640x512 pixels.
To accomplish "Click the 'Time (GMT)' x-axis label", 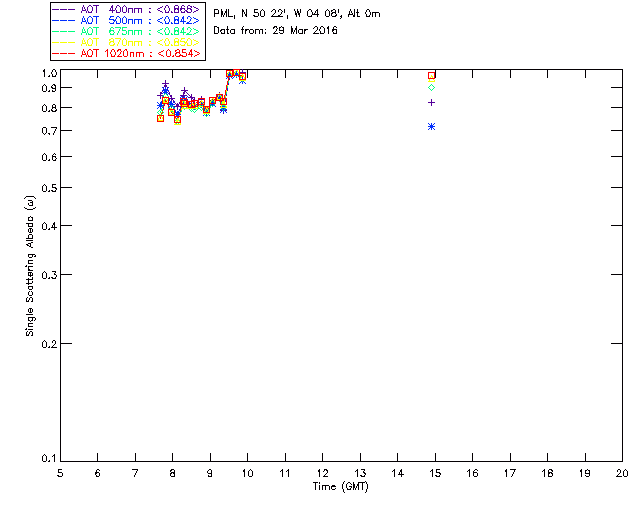I will coord(341,487).
